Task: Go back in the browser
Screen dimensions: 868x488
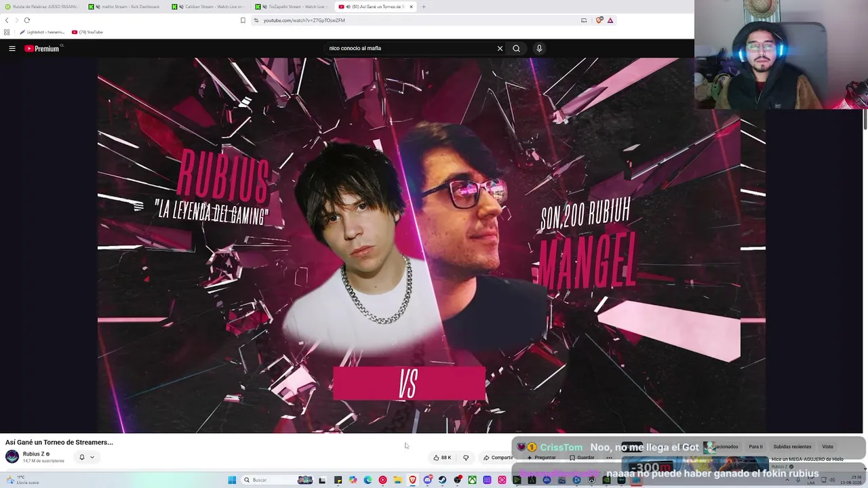Action: pyautogui.click(x=7, y=20)
